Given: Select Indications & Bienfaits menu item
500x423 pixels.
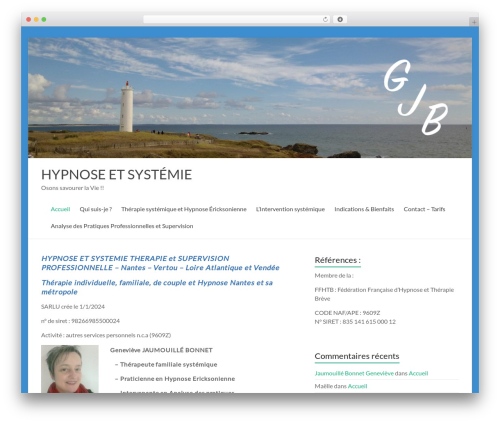Looking at the screenshot, I should point(364,209).
